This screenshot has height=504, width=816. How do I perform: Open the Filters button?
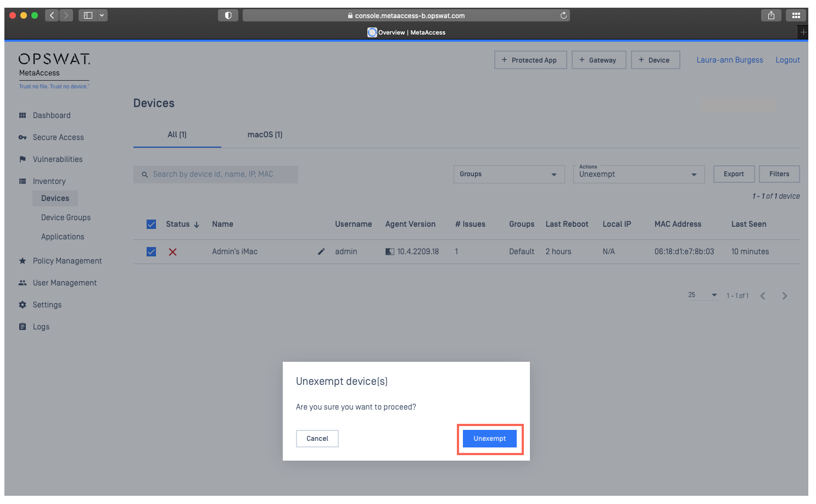pyautogui.click(x=779, y=174)
